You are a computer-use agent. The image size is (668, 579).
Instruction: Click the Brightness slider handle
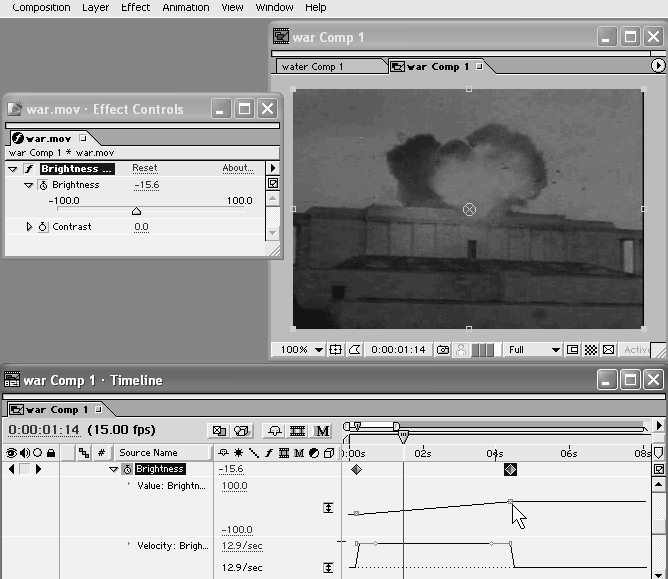click(137, 211)
